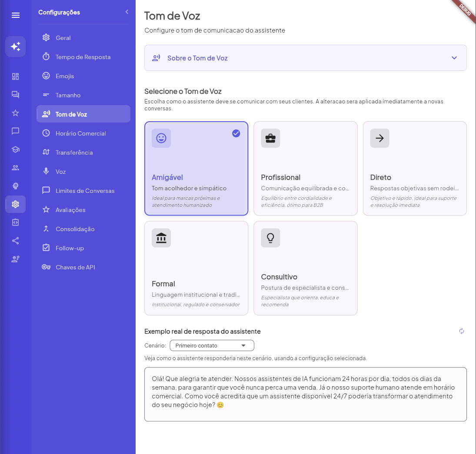This screenshot has height=454, width=476.
Task: Open the Chaves de API menu item
Action: pyautogui.click(x=75, y=267)
